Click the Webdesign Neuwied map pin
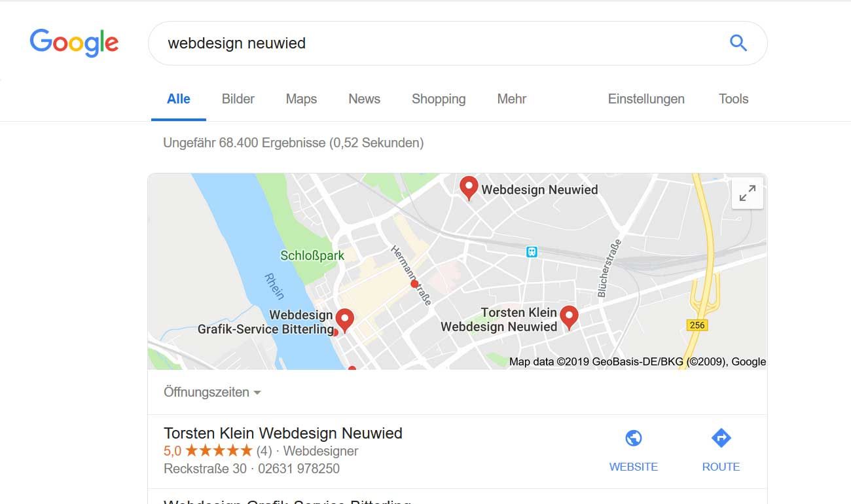This screenshot has height=504, width=851. [469, 188]
